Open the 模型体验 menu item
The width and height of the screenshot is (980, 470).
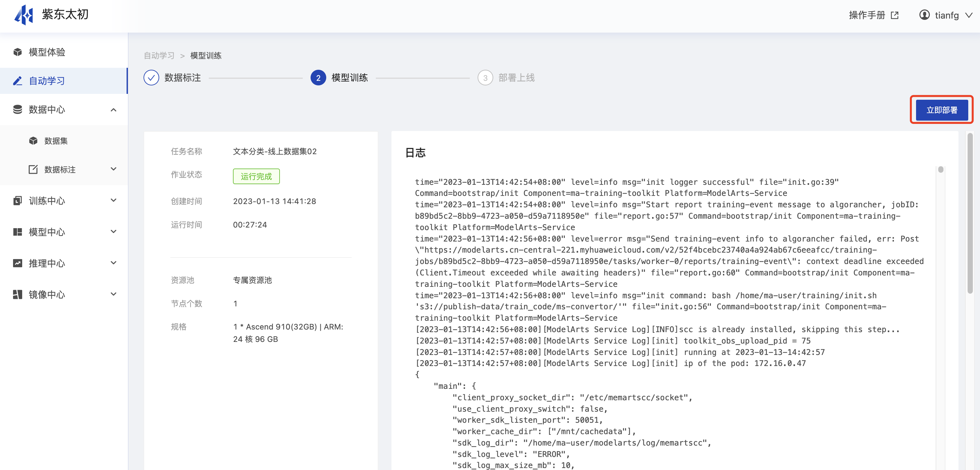(64, 52)
